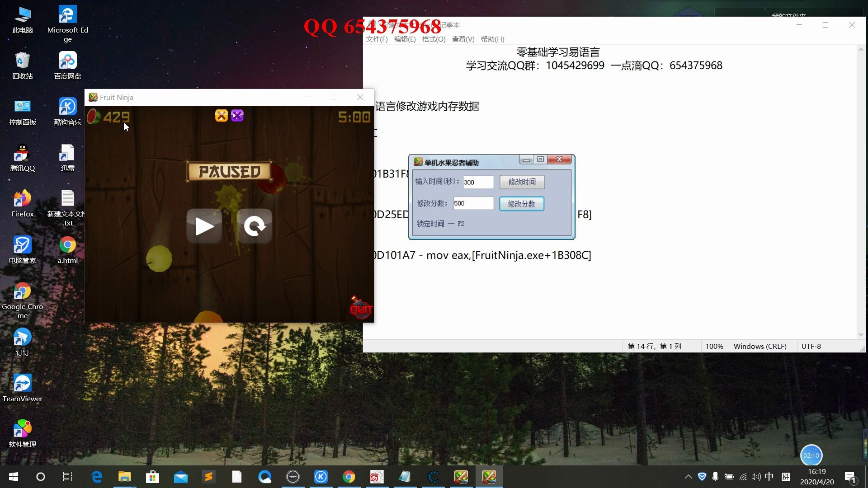Viewport: 868px width, 488px height.
Task: Open 软件管理 desktop icon
Action: click(22, 434)
